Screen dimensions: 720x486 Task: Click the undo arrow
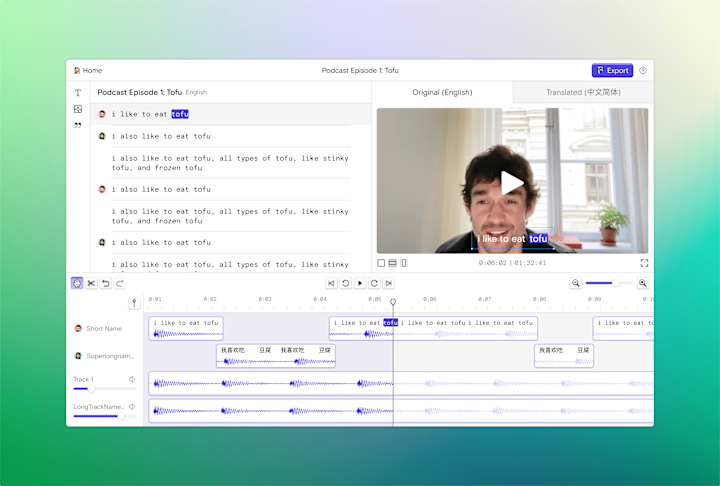pos(106,283)
